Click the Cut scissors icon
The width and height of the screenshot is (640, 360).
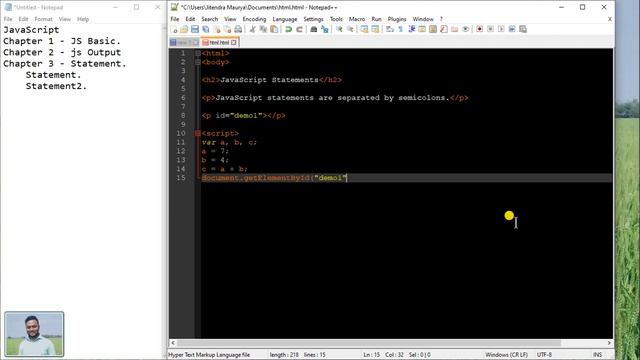point(252,29)
